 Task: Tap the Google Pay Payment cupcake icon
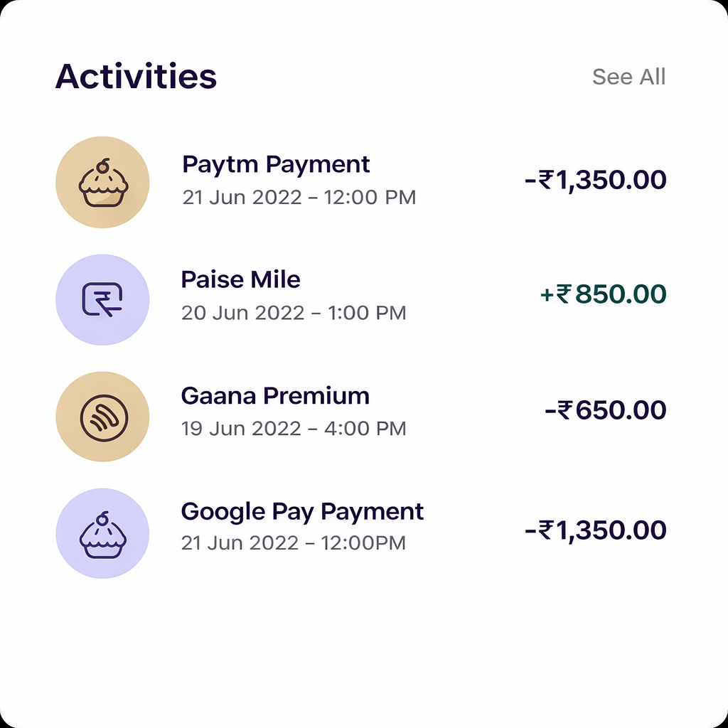coord(102,533)
